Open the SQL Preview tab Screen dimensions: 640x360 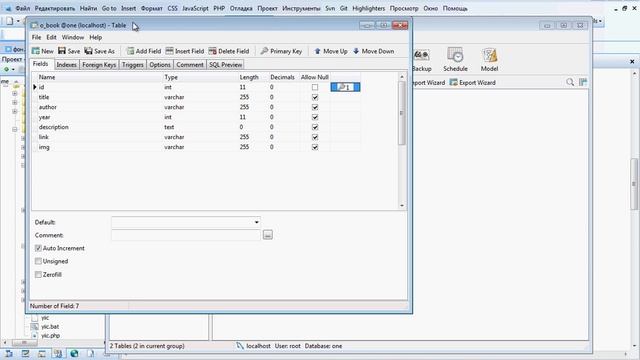226,64
